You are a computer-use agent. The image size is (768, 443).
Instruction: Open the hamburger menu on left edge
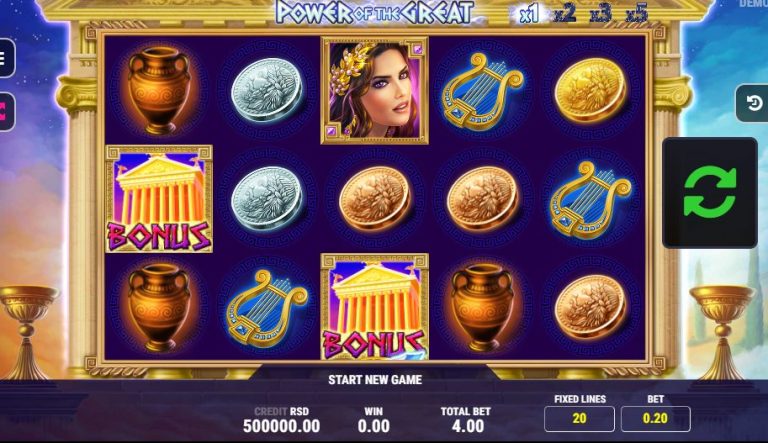tap(6, 58)
